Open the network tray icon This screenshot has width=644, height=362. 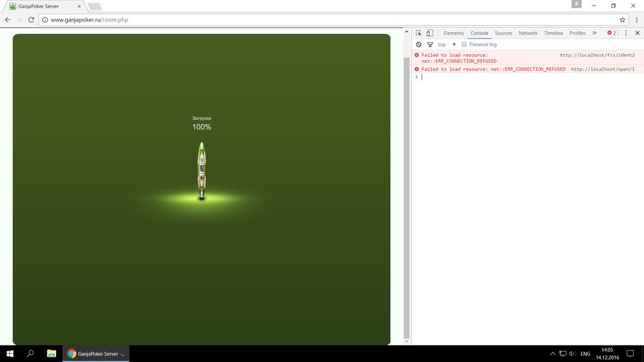[563, 354]
